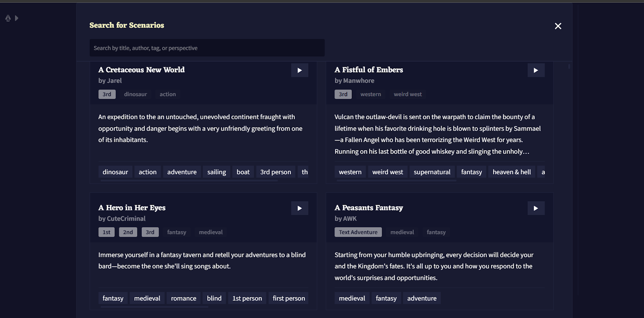Click the 'supernatural' tag chip
This screenshot has height=318, width=644.
point(432,172)
